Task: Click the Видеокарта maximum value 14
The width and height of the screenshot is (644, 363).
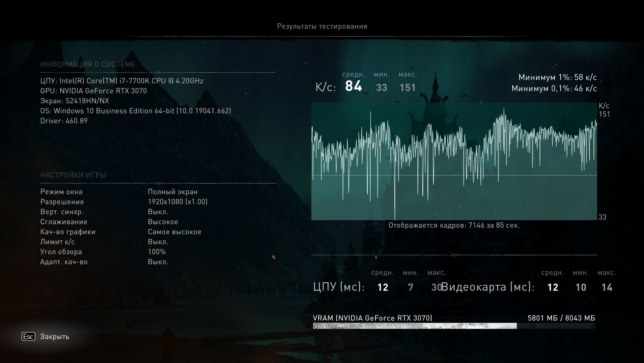Action: tap(607, 287)
